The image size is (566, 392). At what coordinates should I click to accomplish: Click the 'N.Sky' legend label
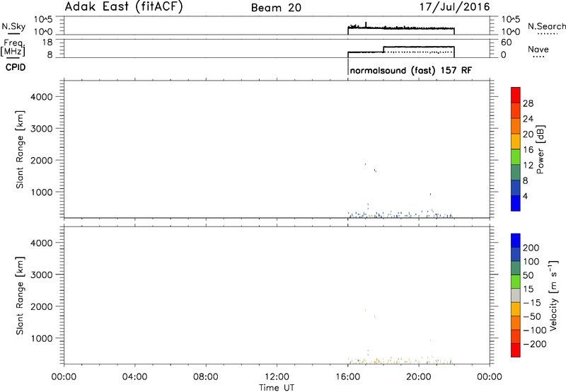coord(13,26)
